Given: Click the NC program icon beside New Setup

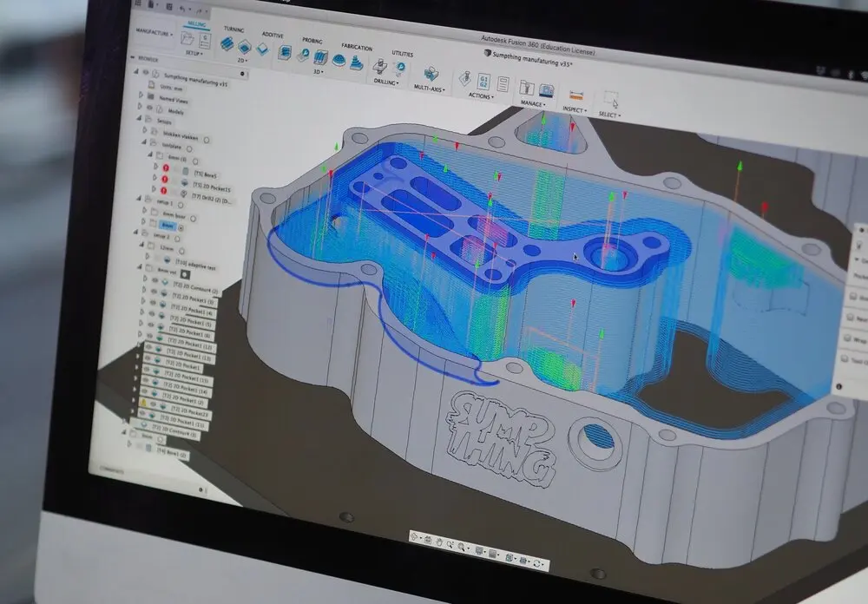Looking at the screenshot, I should point(205,41).
